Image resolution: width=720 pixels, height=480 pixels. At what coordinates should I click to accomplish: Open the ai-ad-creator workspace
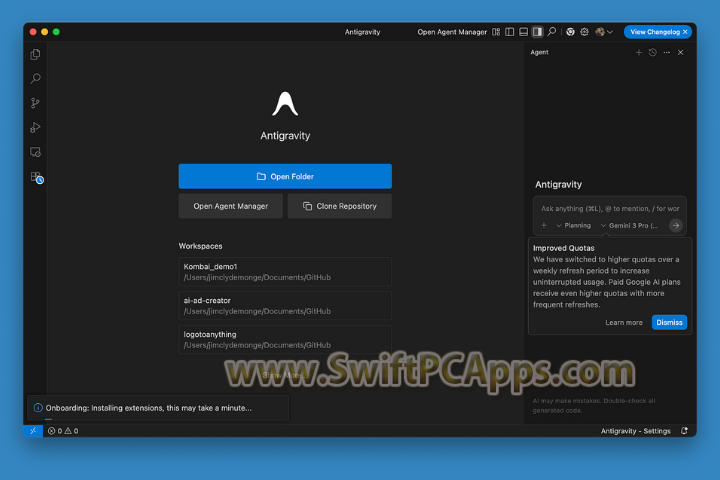pos(285,306)
